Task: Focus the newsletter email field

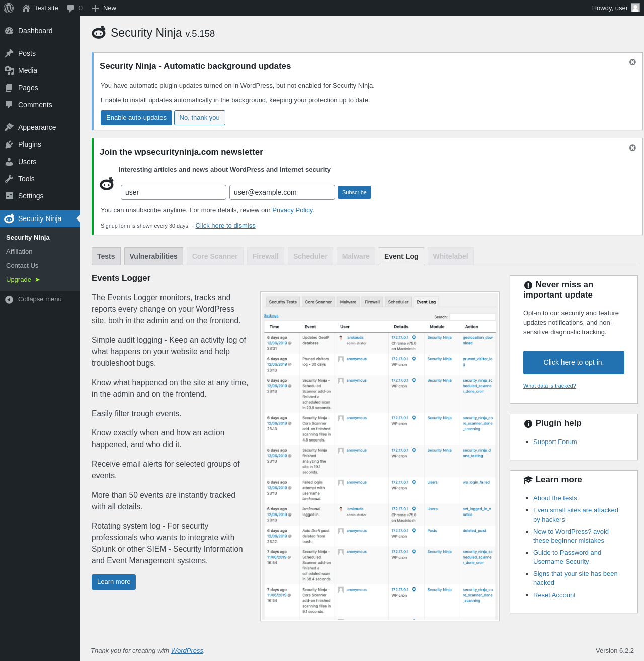Action: 282,192
